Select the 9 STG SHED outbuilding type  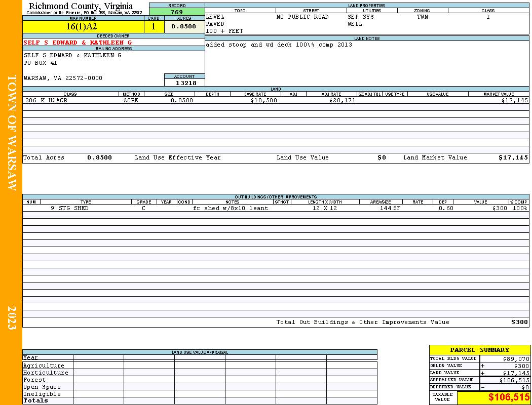[x=69, y=208]
